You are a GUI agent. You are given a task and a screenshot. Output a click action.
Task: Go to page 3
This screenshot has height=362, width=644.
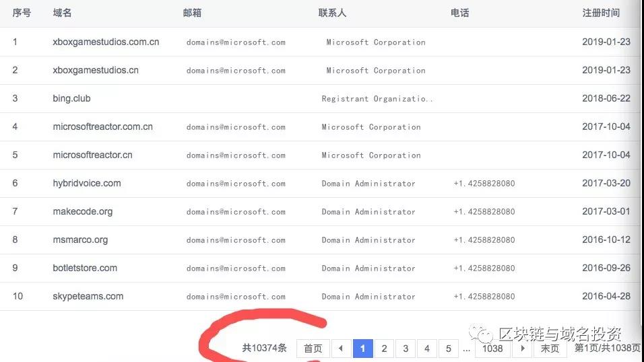click(x=406, y=349)
